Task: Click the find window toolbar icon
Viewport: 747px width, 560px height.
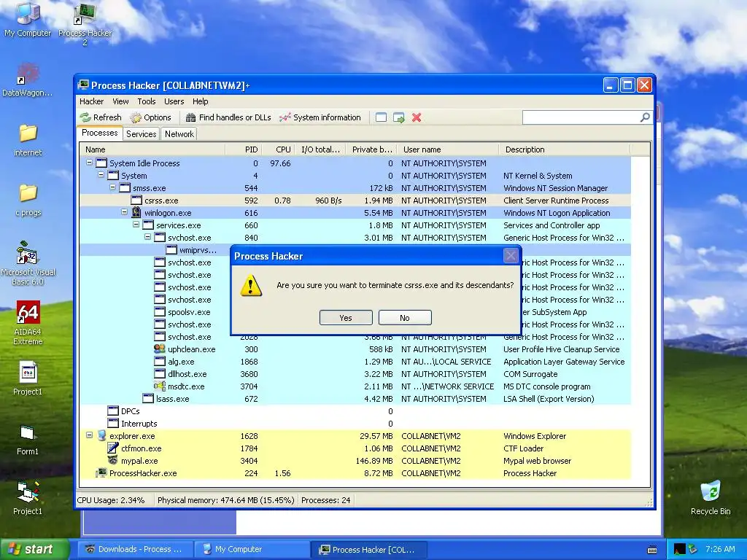Action: pos(381,117)
